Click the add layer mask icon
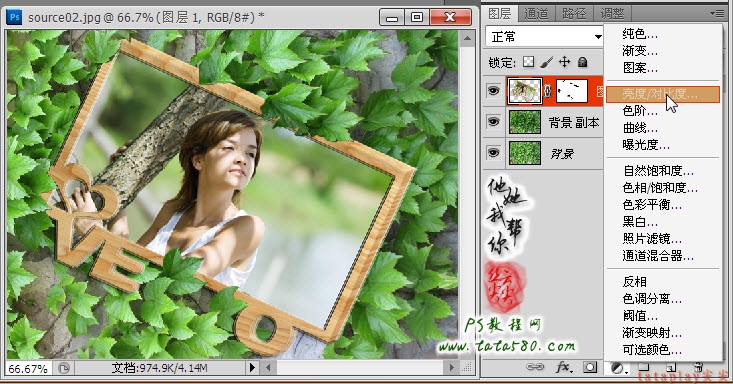Image resolution: width=733 pixels, height=384 pixels. point(590,367)
